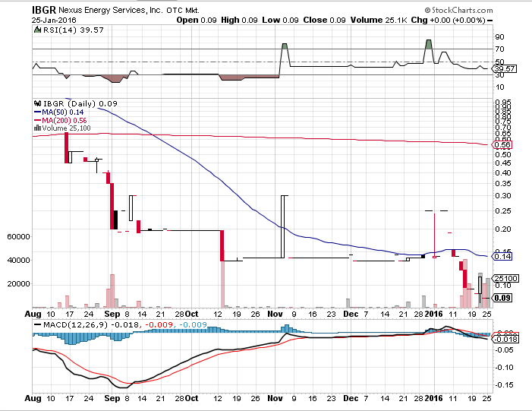The width and height of the screenshot is (532, 411).
Task: Click the Volume 25.1K header value
Action: pos(379,20)
